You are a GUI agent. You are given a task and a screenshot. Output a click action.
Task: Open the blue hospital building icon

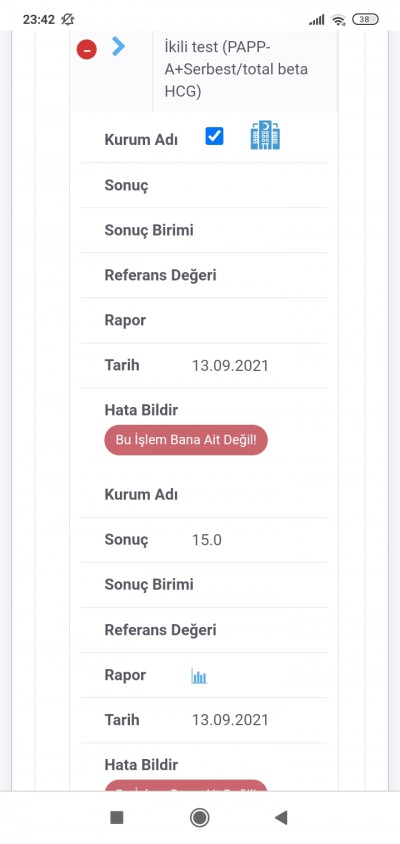(x=265, y=135)
